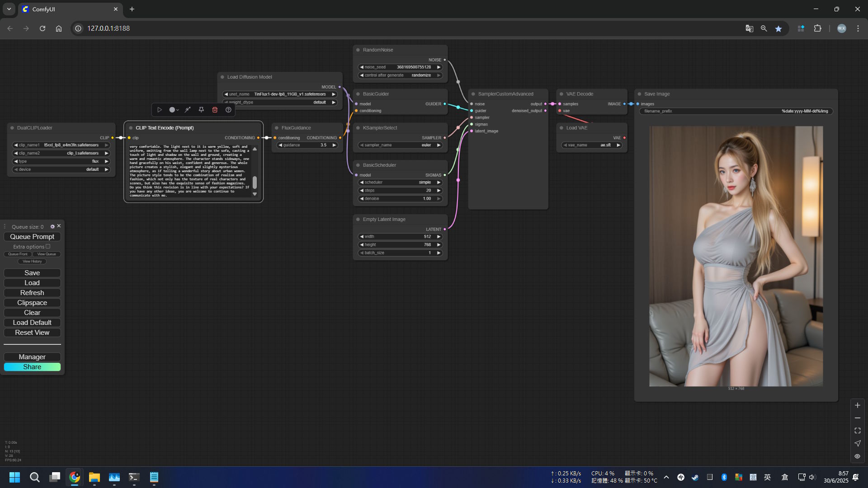Open queue panel settings gear

coord(52,226)
